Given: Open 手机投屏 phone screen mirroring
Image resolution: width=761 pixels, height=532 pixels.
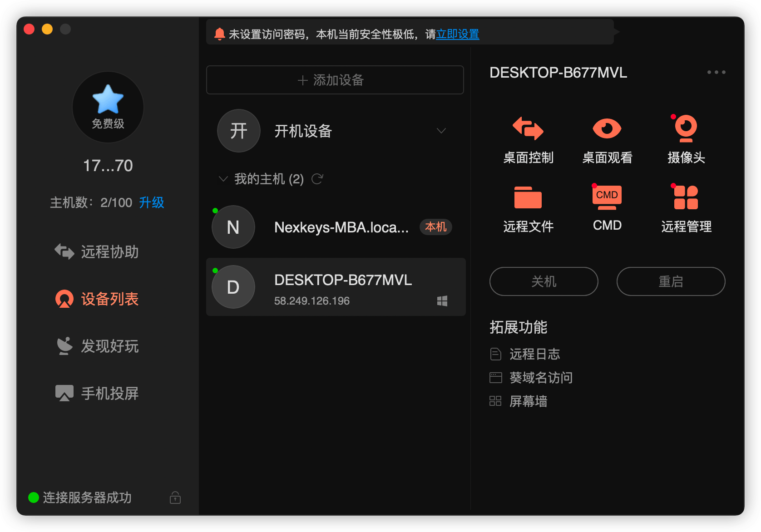Looking at the screenshot, I should (x=96, y=393).
